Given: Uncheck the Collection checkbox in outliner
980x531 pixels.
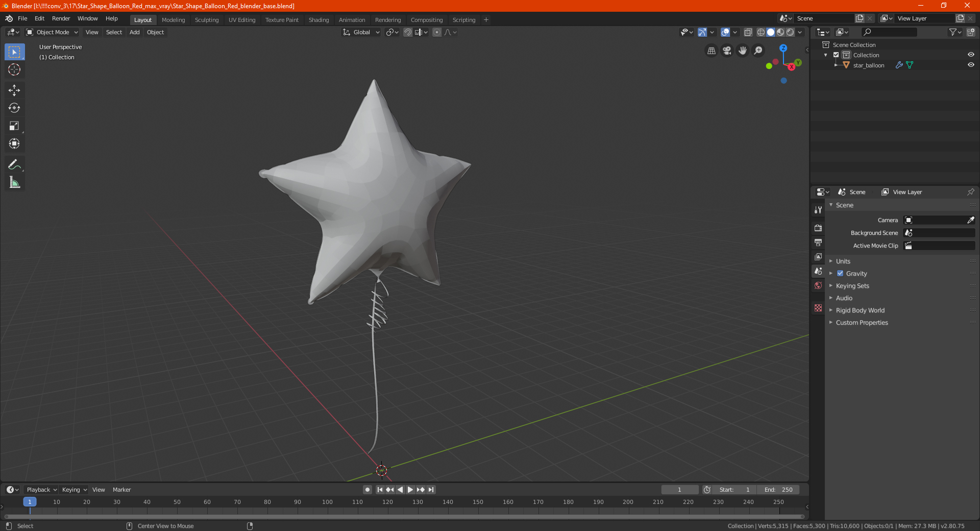Looking at the screenshot, I should tap(836, 55).
